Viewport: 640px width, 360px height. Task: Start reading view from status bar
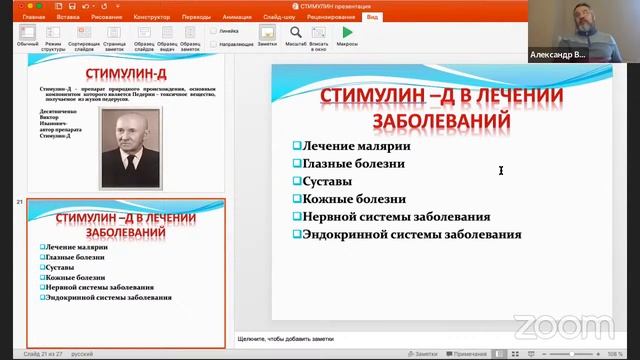pyautogui.click(x=531, y=354)
